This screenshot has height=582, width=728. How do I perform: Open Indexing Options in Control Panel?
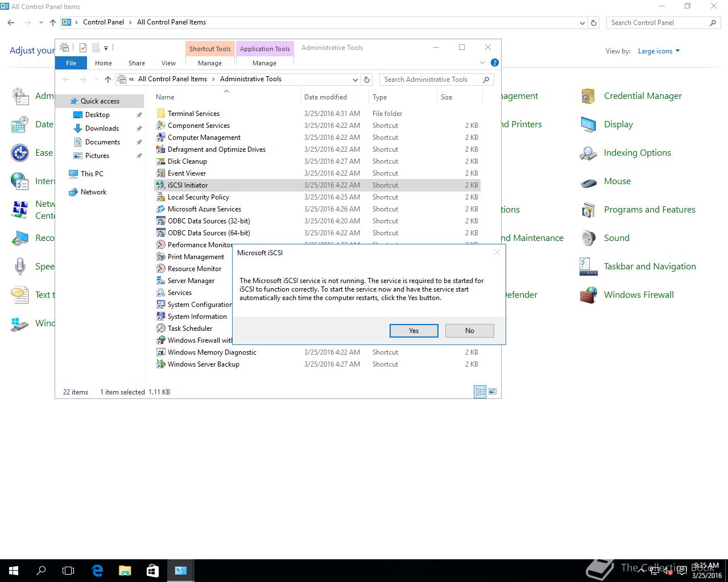pos(637,153)
